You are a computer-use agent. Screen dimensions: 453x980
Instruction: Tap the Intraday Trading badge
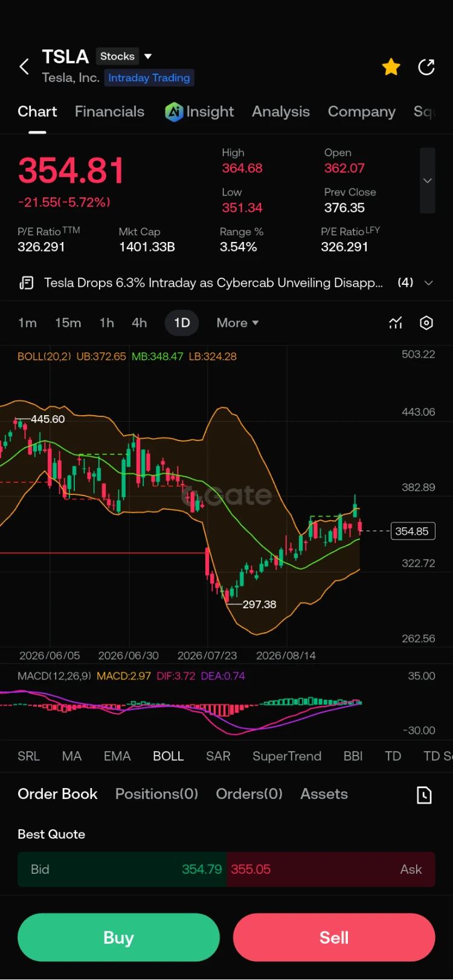coord(149,78)
